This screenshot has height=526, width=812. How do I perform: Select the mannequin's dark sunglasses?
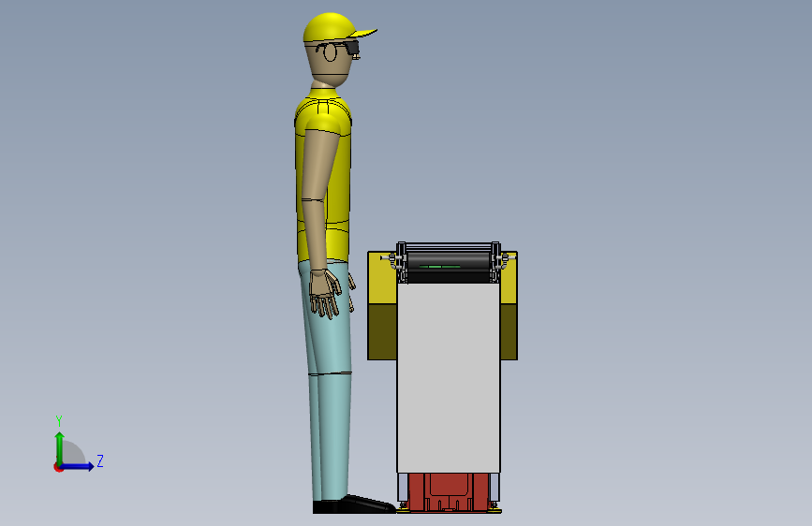[x=353, y=49]
